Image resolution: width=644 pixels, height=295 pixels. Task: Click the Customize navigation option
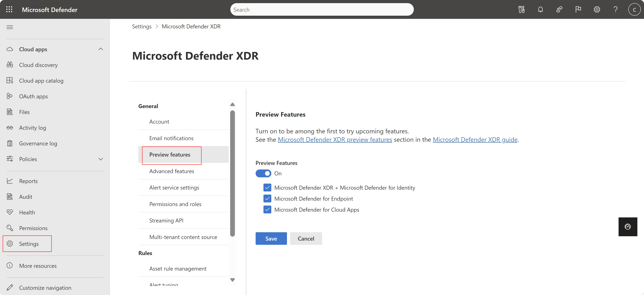(x=44, y=287)
